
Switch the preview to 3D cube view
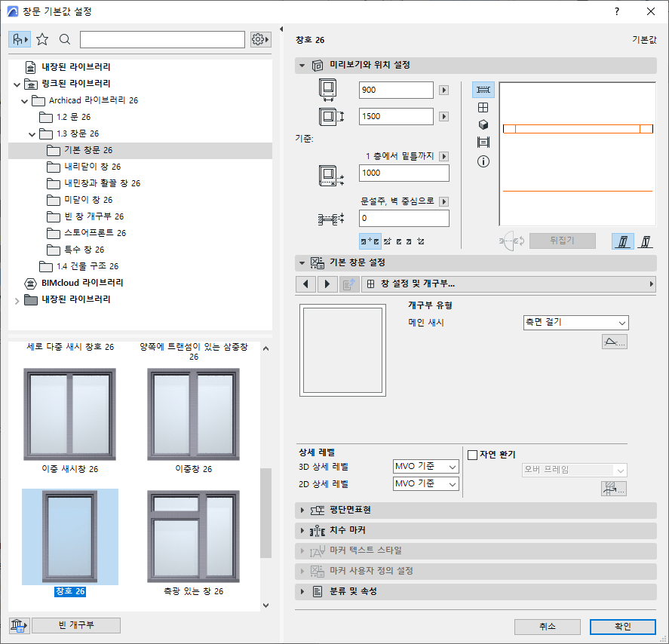tap(483, 125)
